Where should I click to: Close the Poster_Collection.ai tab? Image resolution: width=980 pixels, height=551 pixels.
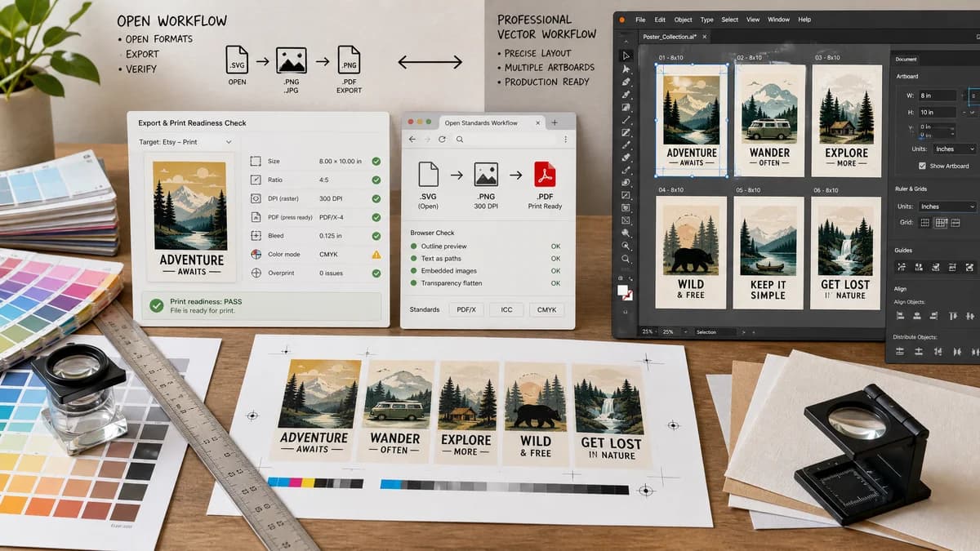(x=703, y=38)
